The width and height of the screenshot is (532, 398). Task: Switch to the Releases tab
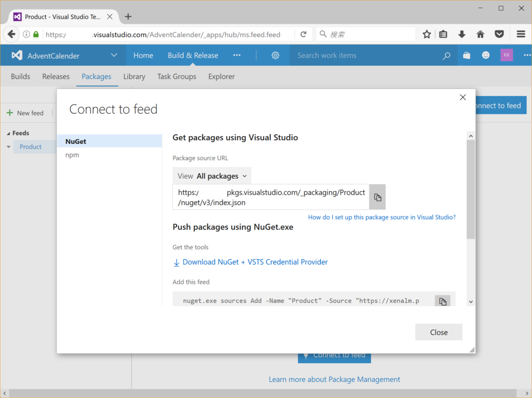click(x=56, y=76)
